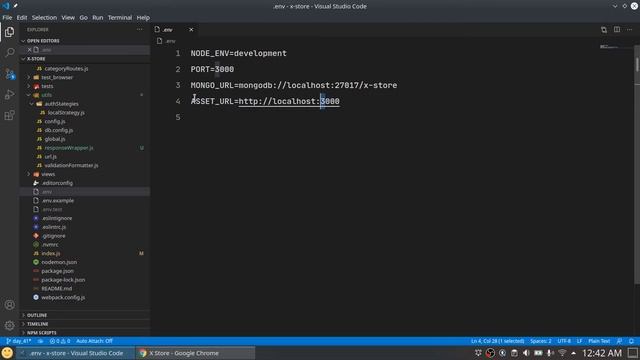Change language mode Plain Text
Image resolution: width=640 pixels, height=360 pixels.
pyautogui.click(x=599, y=341)
